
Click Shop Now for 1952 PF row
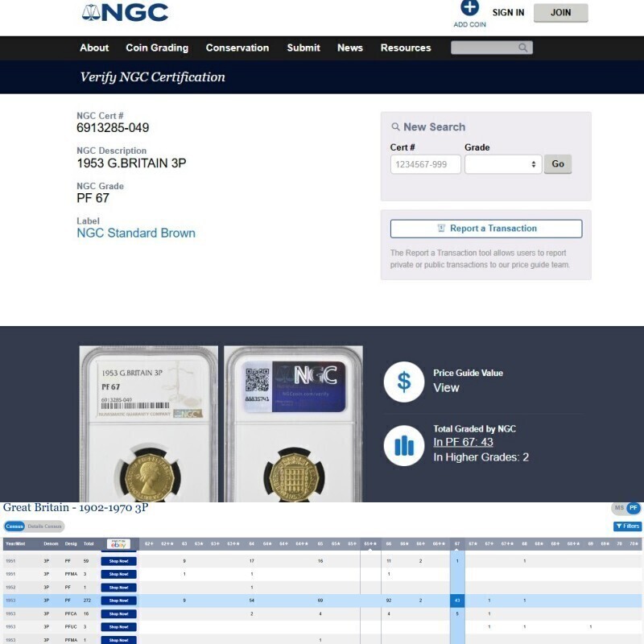click(118, 588)
